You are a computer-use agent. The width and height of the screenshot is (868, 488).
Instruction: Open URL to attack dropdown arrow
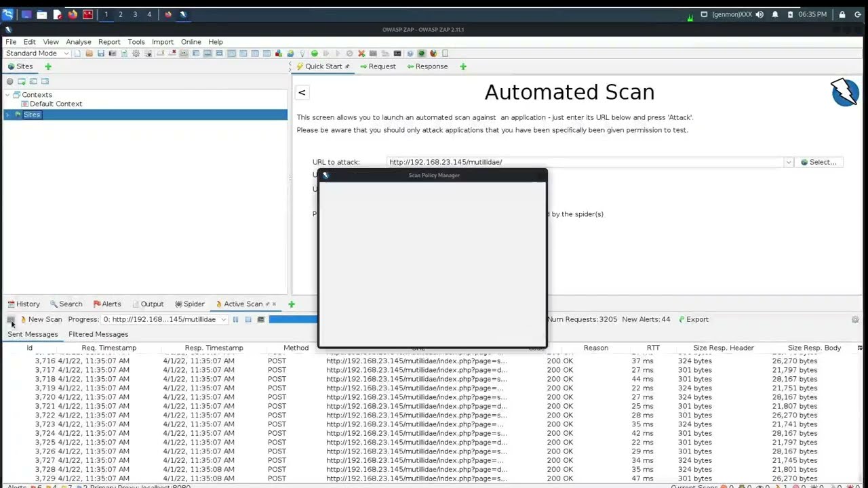coord(788,162)
